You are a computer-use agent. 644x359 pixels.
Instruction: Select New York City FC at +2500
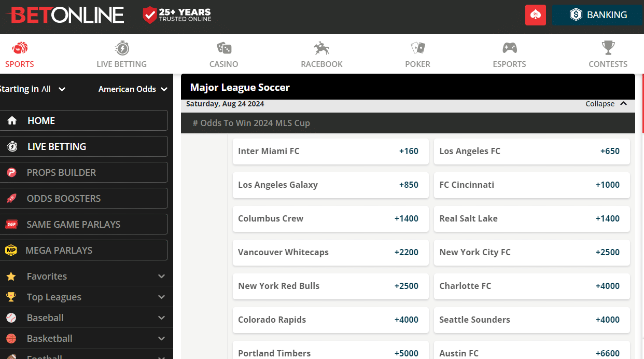(x=532, y=253)
